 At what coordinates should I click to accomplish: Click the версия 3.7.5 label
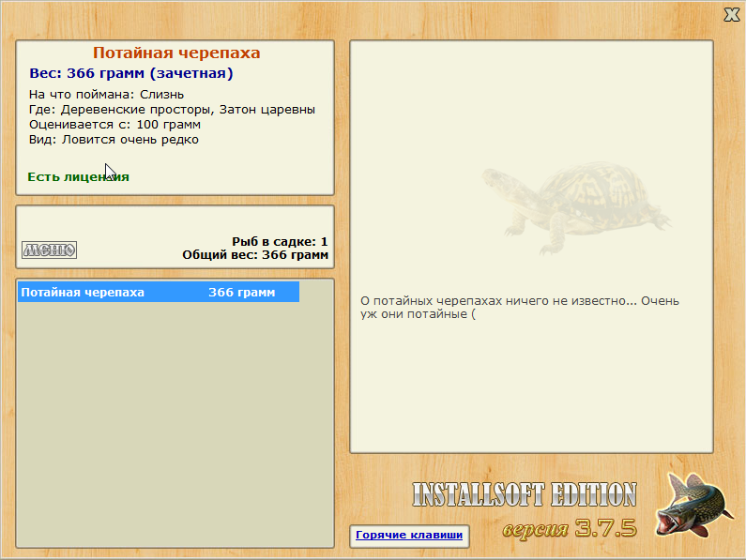point(570,528)
